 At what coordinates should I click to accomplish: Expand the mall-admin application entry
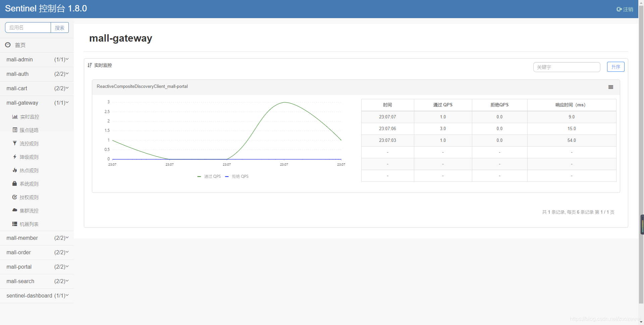(x=37, y=60)
